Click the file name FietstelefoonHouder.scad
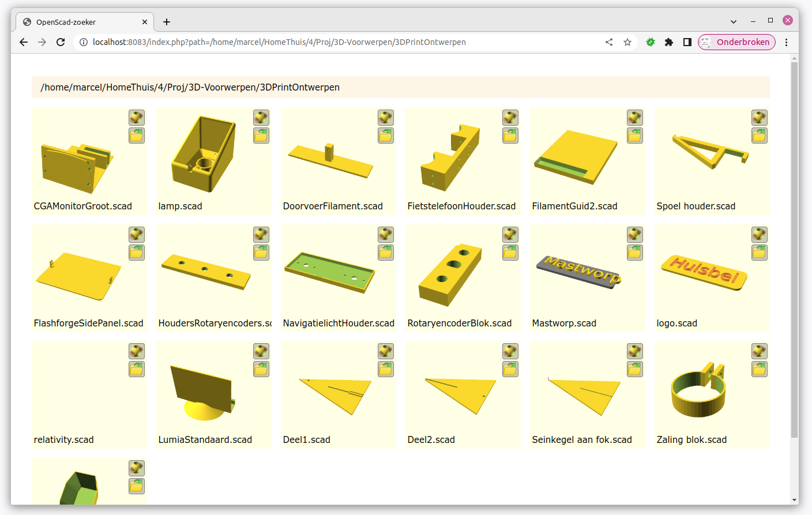The height and width of the screenshot is (515, 812). click(x=461, y=206)
